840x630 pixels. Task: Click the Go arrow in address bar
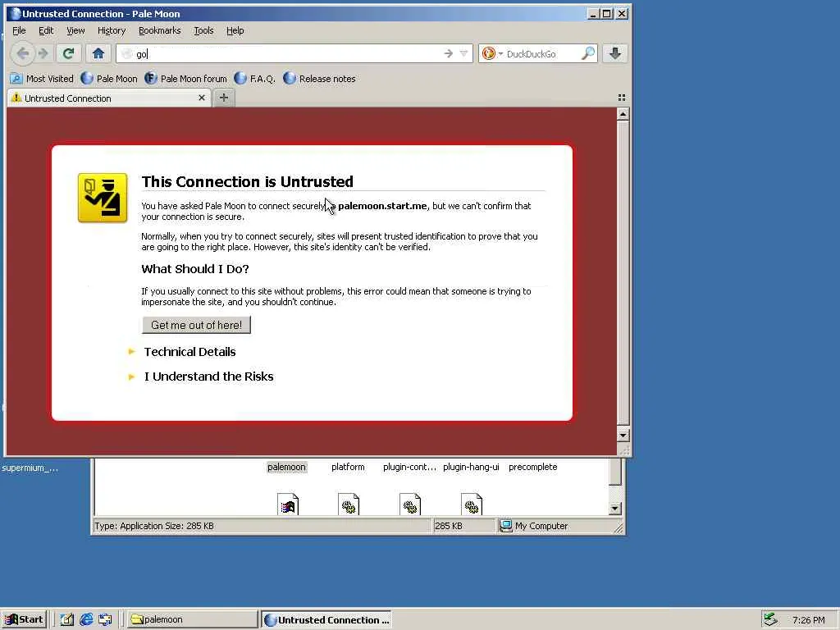coord(449,53)
